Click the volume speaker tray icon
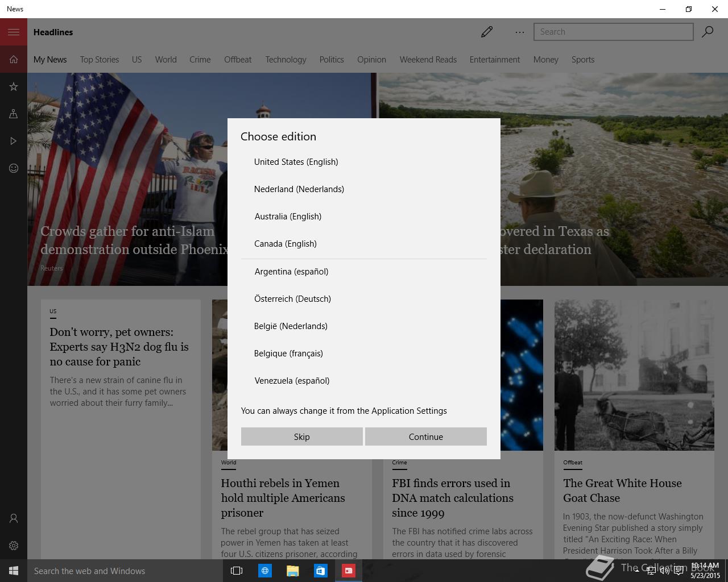 [x=664, y=571]
